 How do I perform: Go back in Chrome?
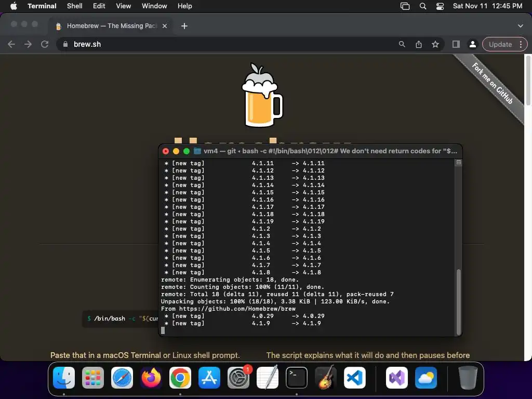pyautogui.click(x=11, y=45)
